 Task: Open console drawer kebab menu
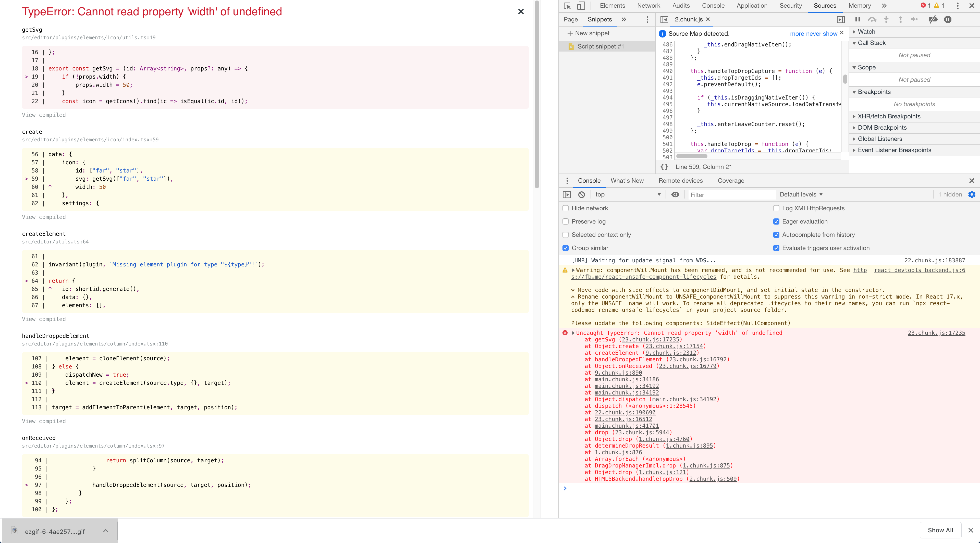(x=567, y=181)
